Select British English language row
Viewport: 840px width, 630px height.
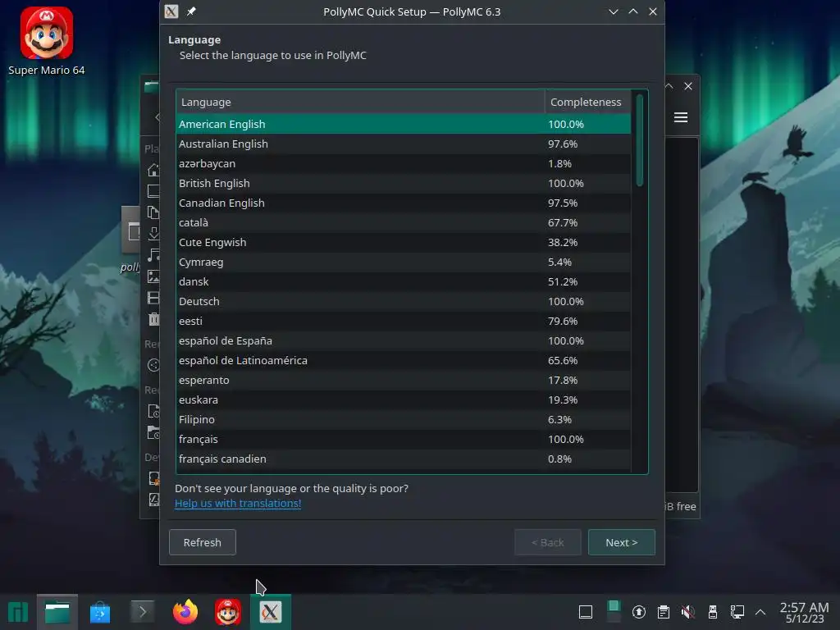(404, 183)
